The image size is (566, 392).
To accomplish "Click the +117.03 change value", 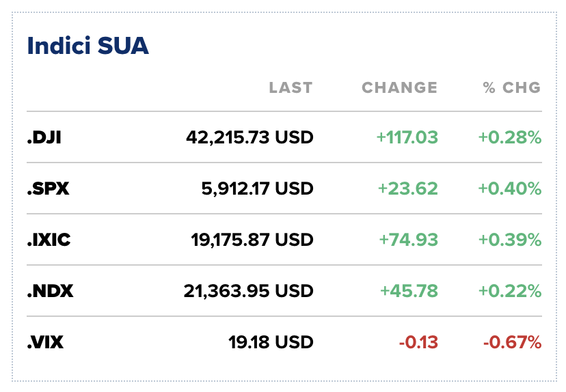I will 407,137.
